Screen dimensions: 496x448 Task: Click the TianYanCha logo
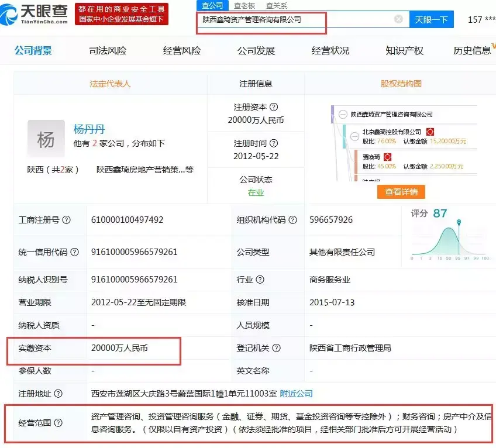pos(34,14)
